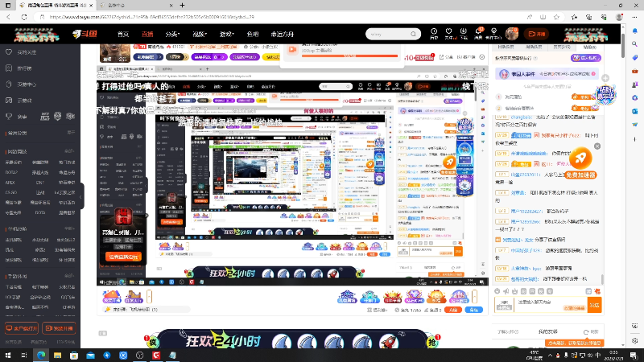The width and height of the screenshot is (644, 362).
Task: Open the 命运方舟 menu item
Action: click(x=283, y=34)
